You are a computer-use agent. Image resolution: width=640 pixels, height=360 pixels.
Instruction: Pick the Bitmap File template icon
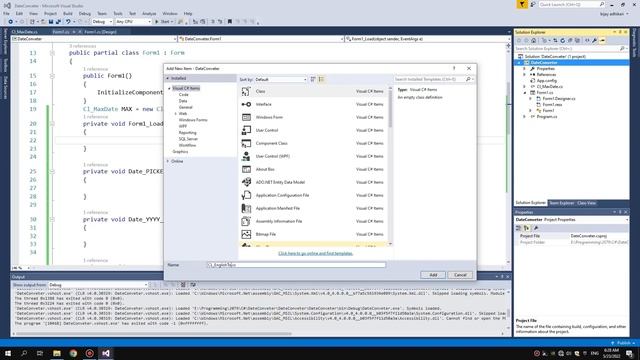246,234
